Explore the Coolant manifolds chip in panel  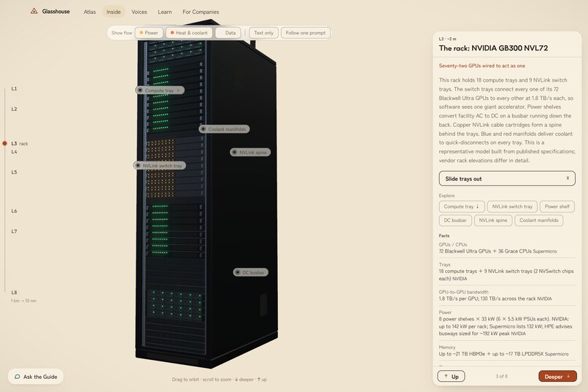(539, 220)
